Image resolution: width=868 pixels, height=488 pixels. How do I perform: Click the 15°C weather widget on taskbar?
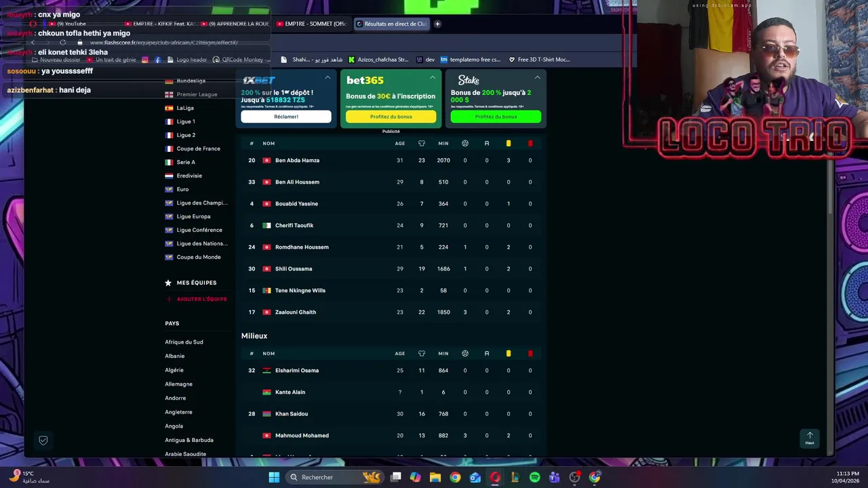click(30, 477)
